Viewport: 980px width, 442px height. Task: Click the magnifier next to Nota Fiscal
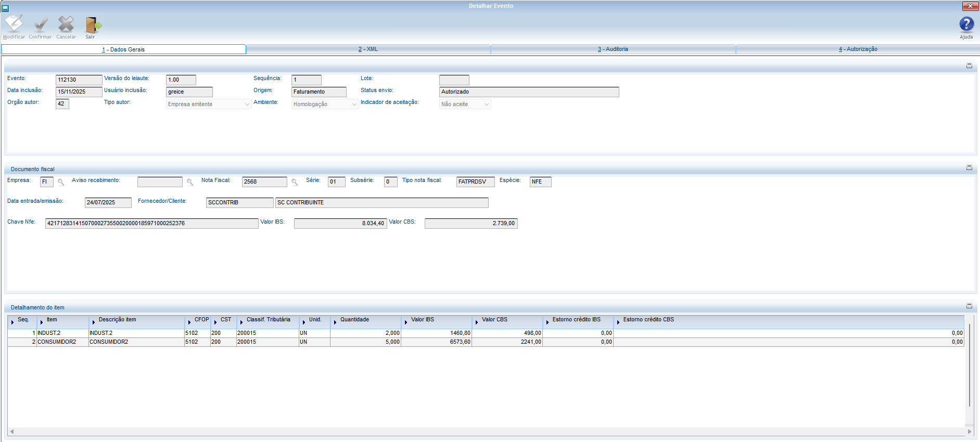(x=295, y=182)
